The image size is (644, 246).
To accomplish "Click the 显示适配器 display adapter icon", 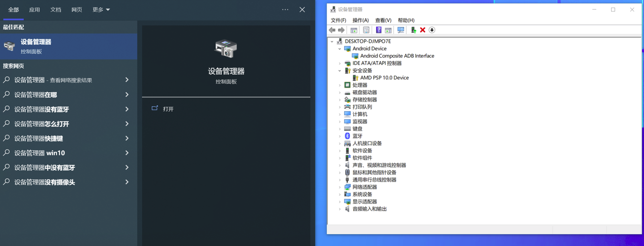I will [348, 202].
